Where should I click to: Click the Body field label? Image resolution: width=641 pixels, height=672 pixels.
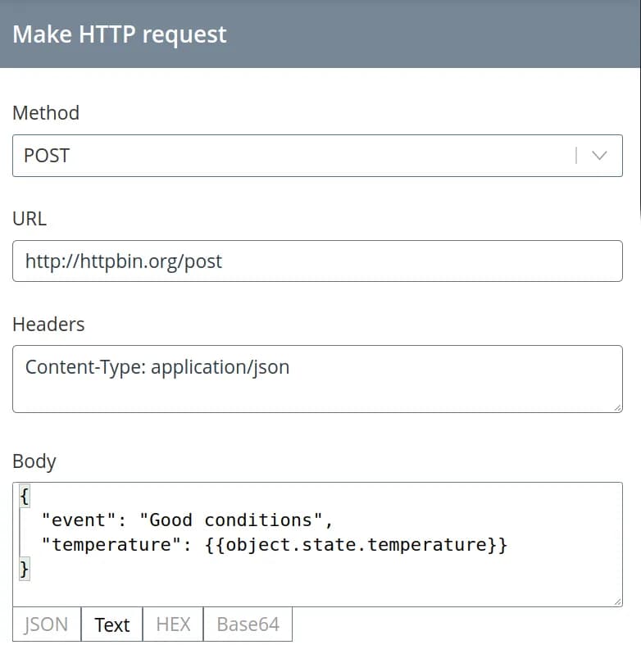click(34, 461)
